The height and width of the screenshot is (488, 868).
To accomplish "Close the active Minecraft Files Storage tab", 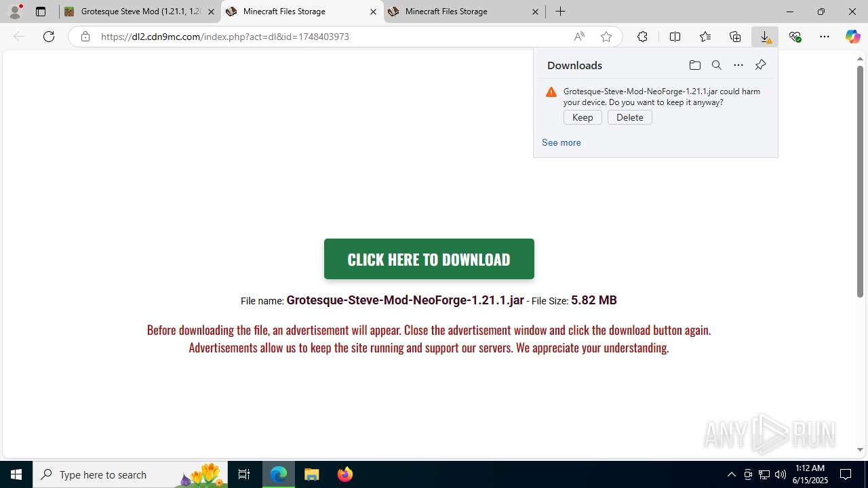I will [x=373, y=12].
